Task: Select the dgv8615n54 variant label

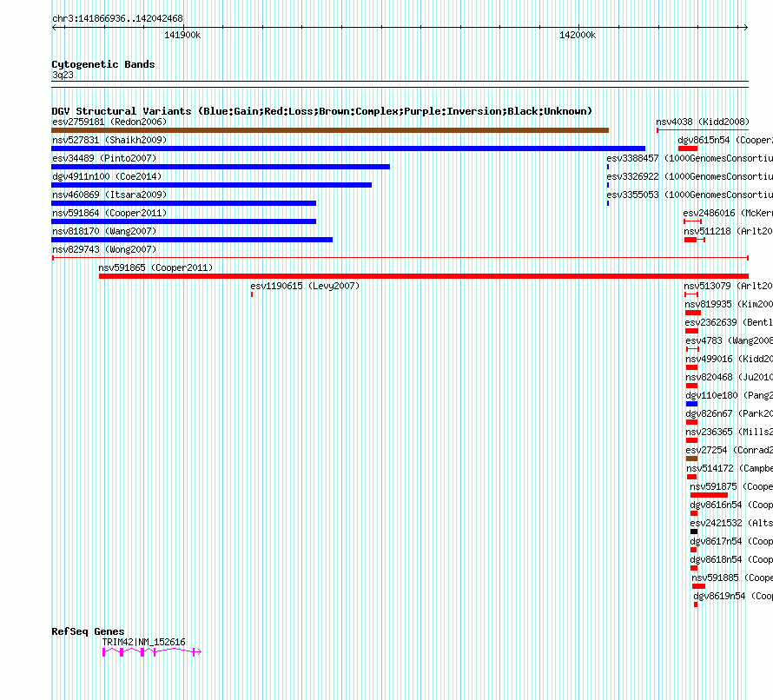Action: pos(725,140)
